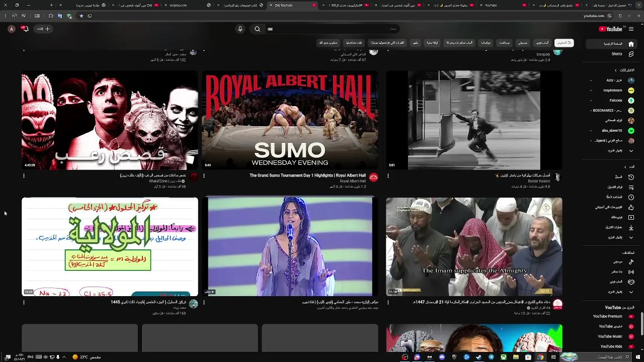Play the SUMO Wednesday Evening thumbnail

coord(290,120)
